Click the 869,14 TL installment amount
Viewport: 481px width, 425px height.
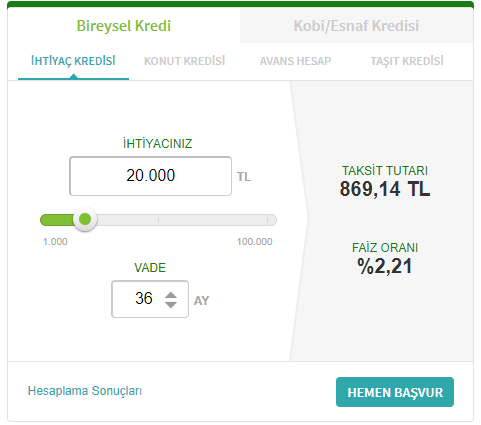(385, 189)
